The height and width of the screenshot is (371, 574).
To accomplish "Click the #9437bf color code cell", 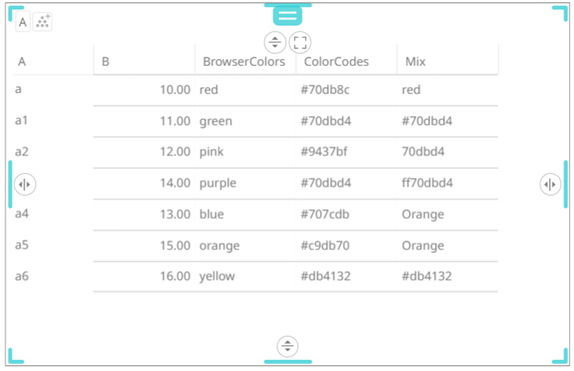I will tap(324, 152).
